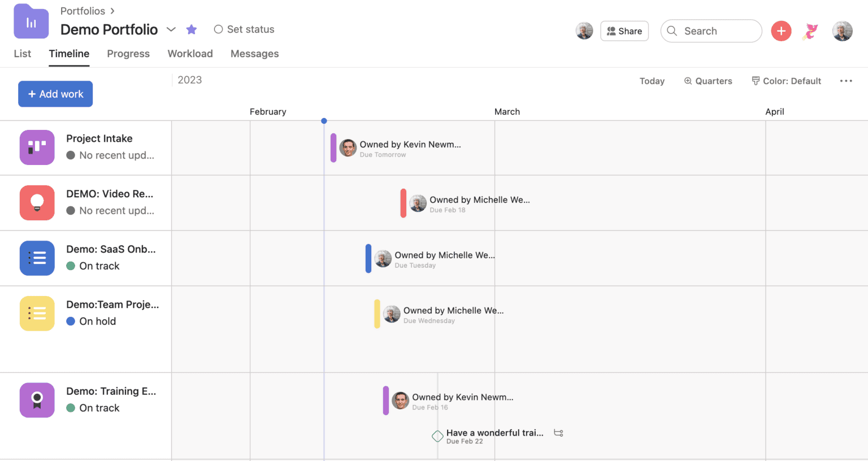Open the Project Intake project name

[99, 138]
